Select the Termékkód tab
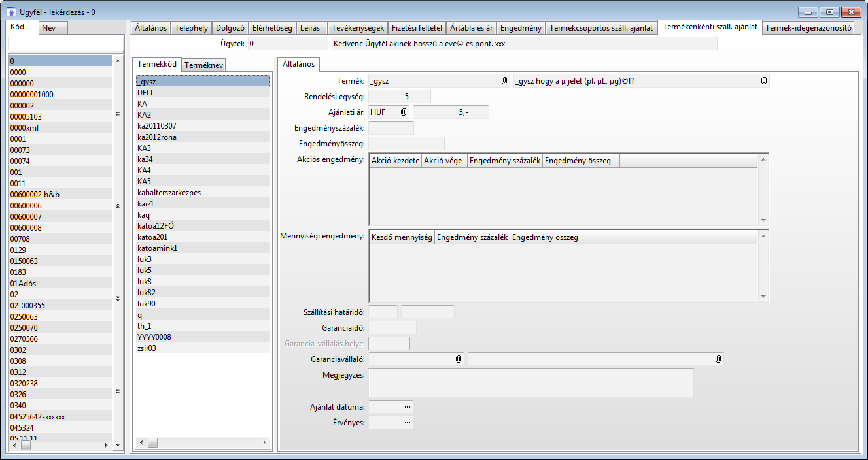 [157, 64]
